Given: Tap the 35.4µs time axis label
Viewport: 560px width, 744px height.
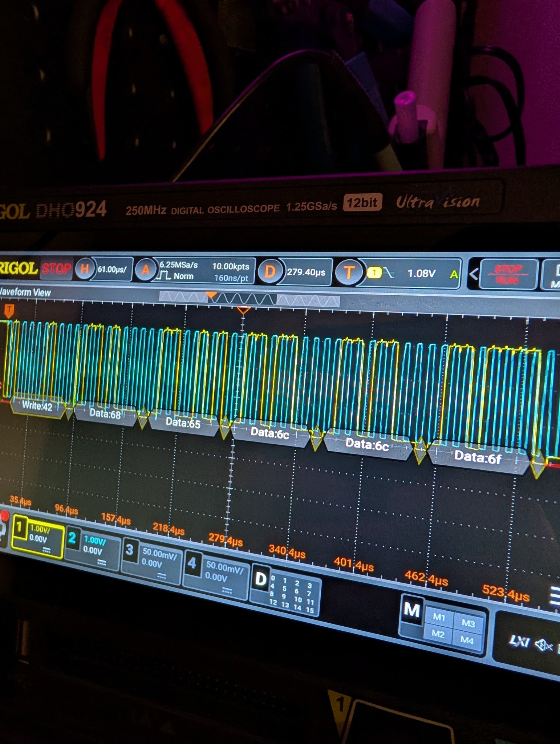Looking at the screenshot, I should click(x=20, y=501).
